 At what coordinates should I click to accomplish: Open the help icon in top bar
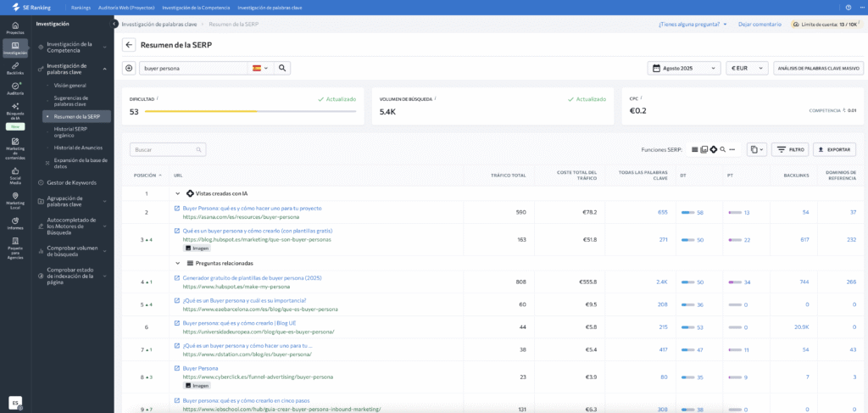(x=849, y=7)
